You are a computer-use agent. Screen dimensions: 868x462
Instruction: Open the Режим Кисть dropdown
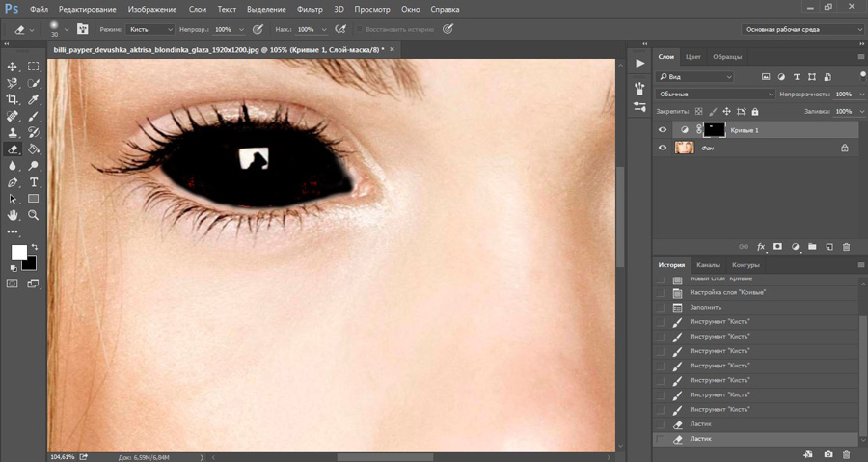150,30
